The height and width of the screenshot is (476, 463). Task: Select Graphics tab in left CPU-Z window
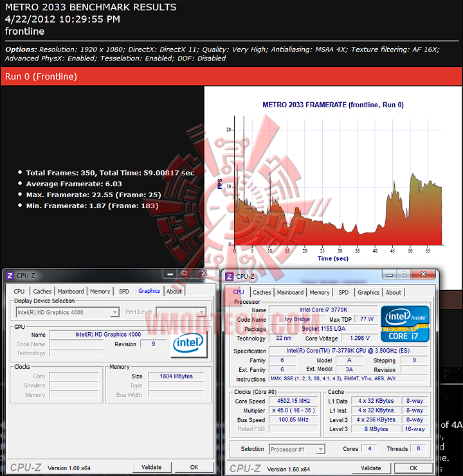149,291
